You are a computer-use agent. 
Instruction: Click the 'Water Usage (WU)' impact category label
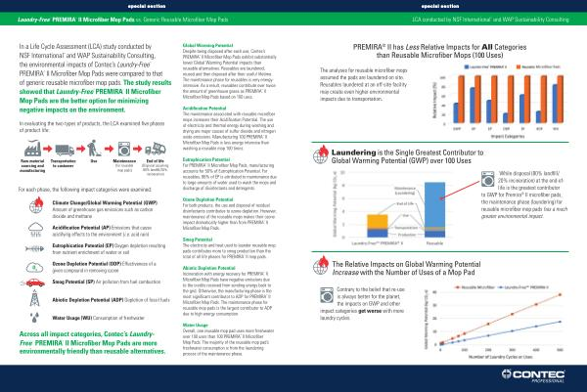tap(71, 318)
